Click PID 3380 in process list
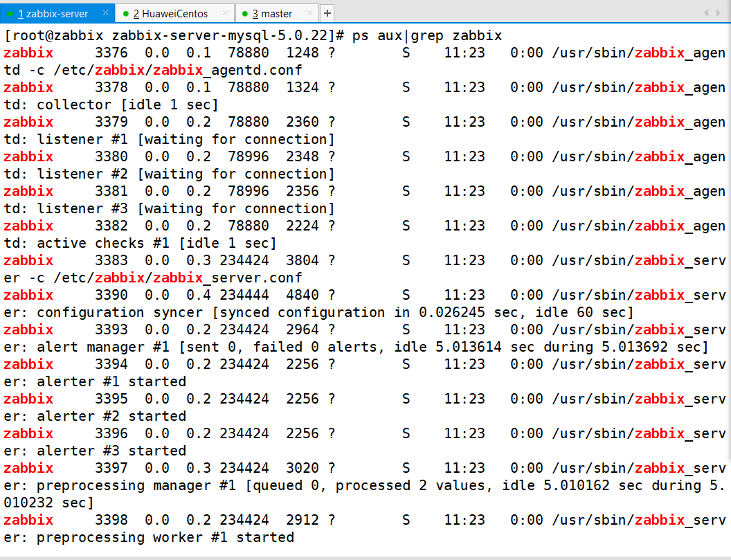Screen dimensions: 731x560 click(x=111, y=156)
